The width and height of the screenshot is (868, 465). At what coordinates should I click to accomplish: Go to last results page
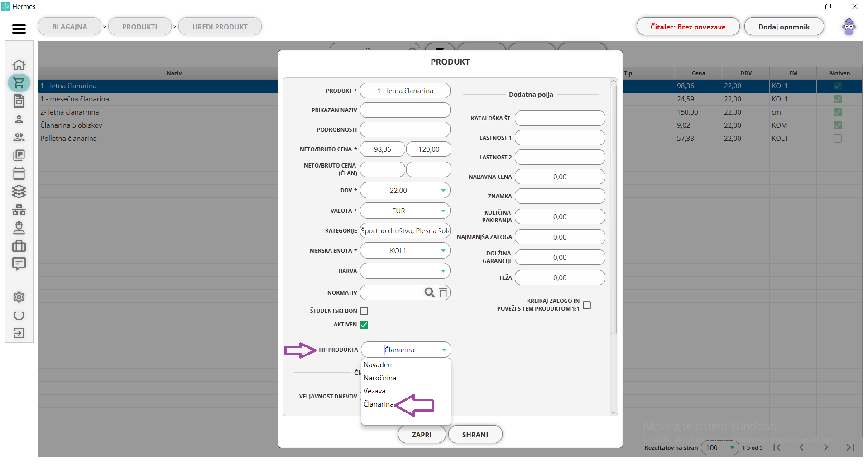click(850, 447)
